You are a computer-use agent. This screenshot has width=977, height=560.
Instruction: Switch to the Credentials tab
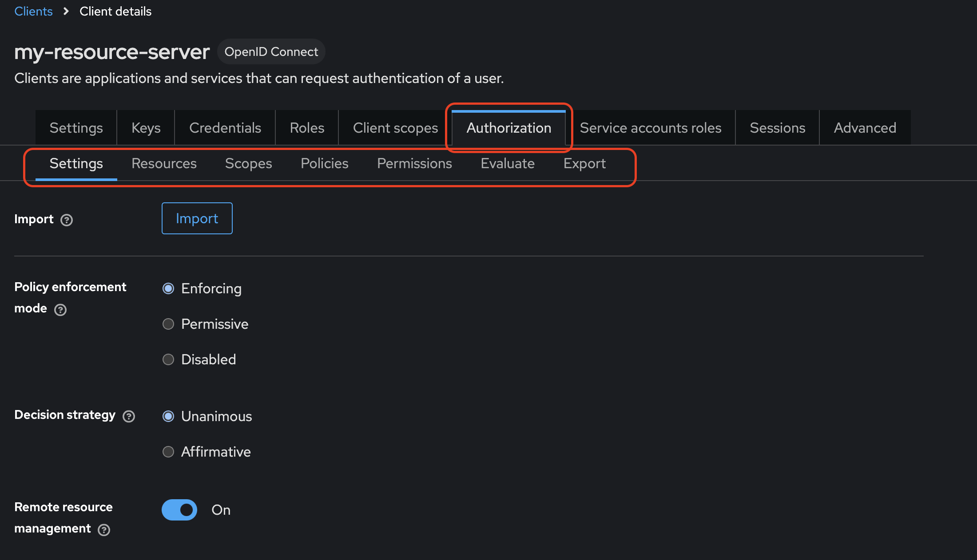click(x=225, y=128)
